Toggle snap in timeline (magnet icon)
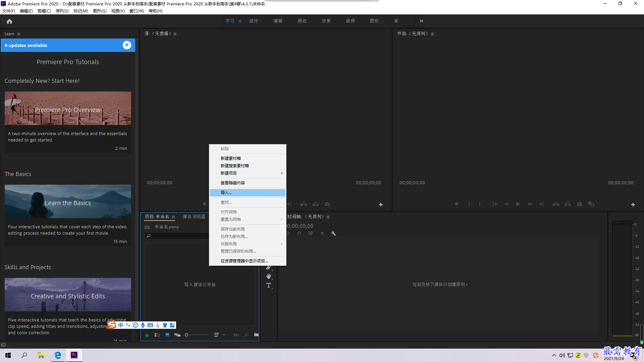Screen dimensions: 644x362 [x=299, y=233]
